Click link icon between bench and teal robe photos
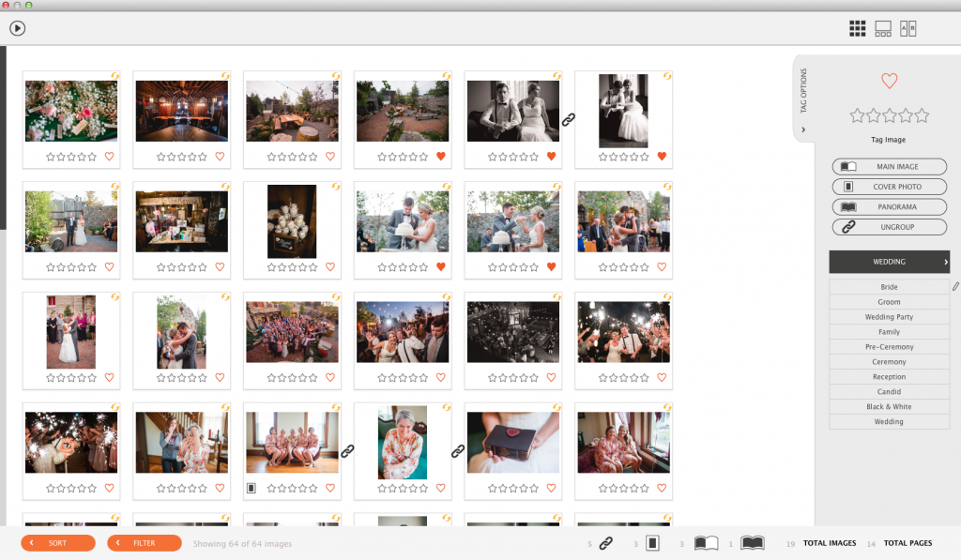 tap(347, 451)
